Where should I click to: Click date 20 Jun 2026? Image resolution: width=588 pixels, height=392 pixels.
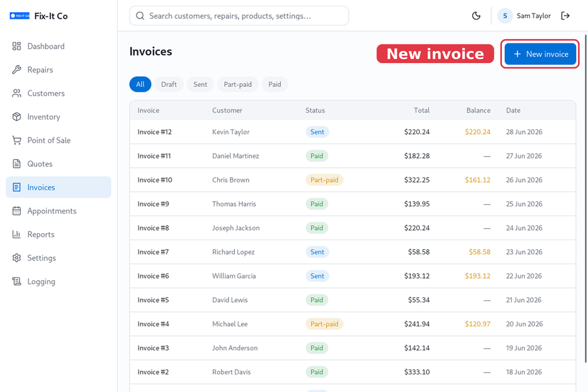(x=524, y=324)
